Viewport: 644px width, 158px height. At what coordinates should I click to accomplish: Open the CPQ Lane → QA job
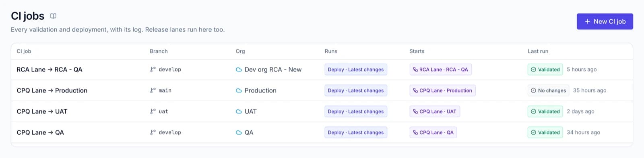click(40, 132)
